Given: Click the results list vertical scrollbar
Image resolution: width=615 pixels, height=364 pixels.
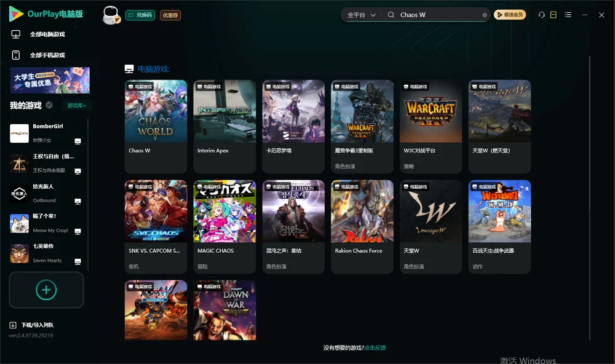Looking at the screenshot, I should pyautogui.click(x=589, y=198).
